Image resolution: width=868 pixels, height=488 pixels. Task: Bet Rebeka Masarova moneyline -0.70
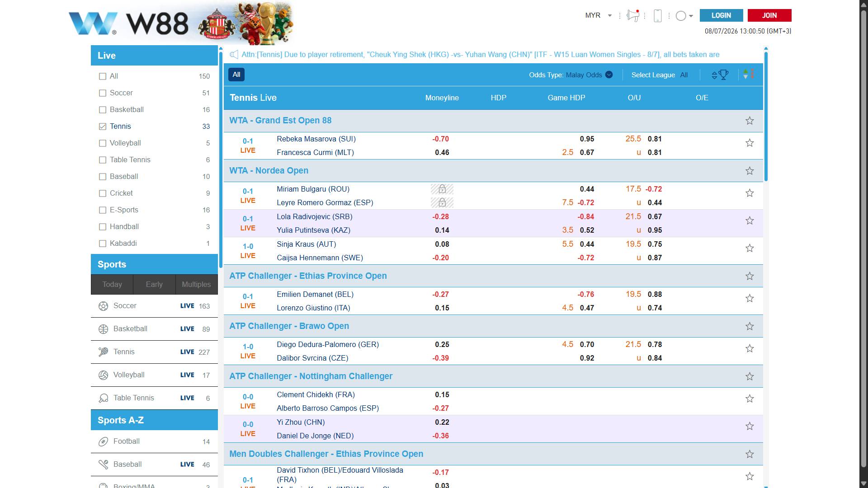[x=440, y=139]
